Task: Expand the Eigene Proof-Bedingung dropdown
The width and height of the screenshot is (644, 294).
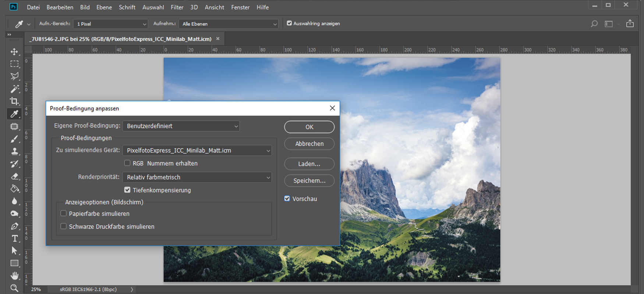Action: 181,126
